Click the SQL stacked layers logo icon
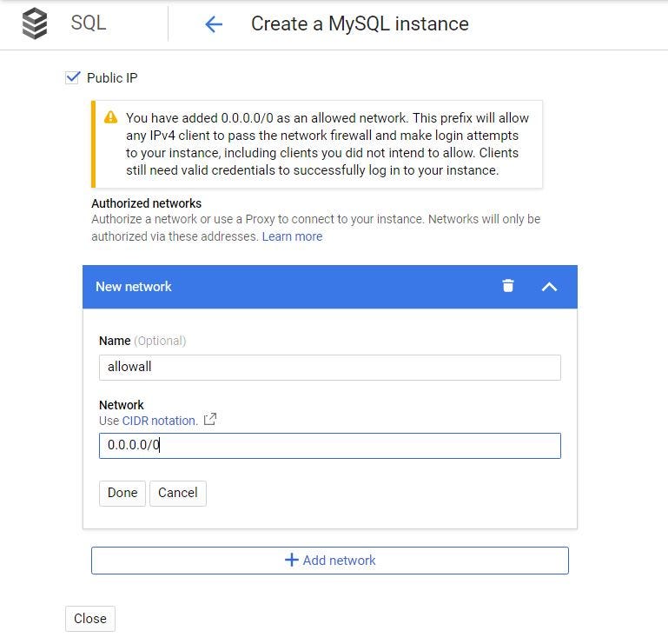Image resolution: width=668 pixels, height=644 pixels. point(35,23)
